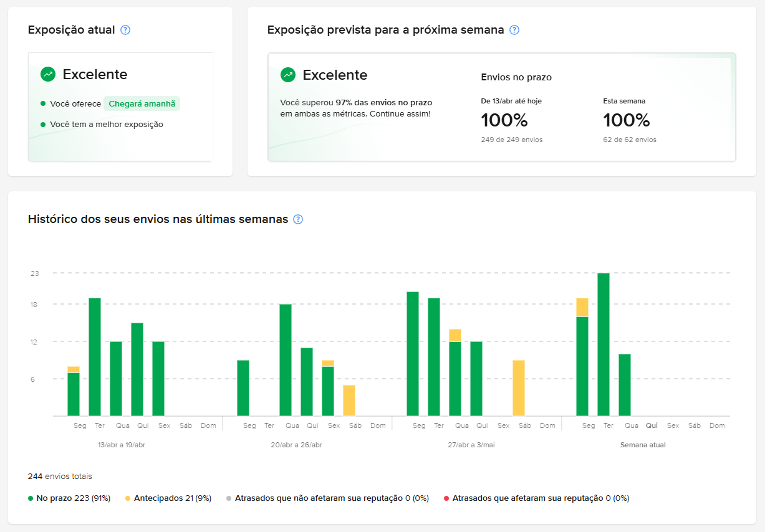Select the Chegará amanhã badge

[x=142, y=103]
